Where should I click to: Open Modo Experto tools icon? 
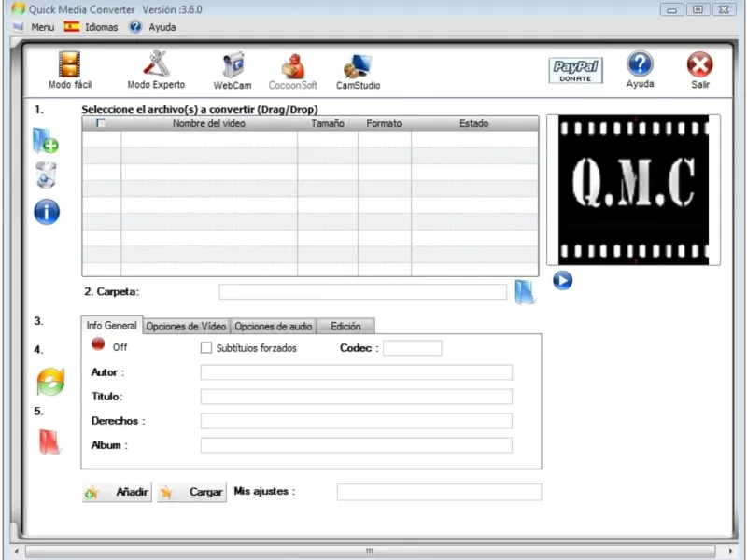(x=156, y=63)
